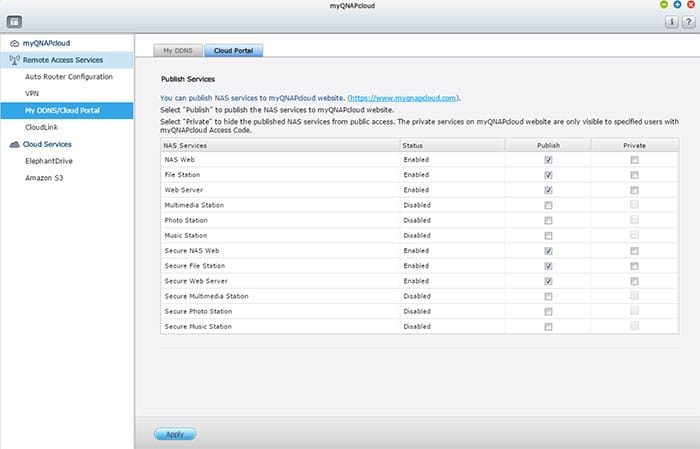Viewport: 700px width, 449px height.
Task: Click 'Enabled' status for NAS Web
Action: (416, 160)
